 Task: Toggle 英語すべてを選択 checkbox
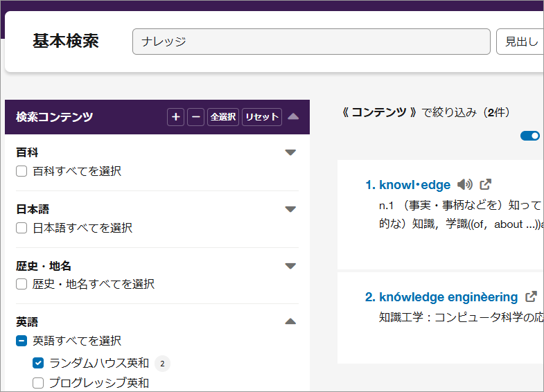21,341
